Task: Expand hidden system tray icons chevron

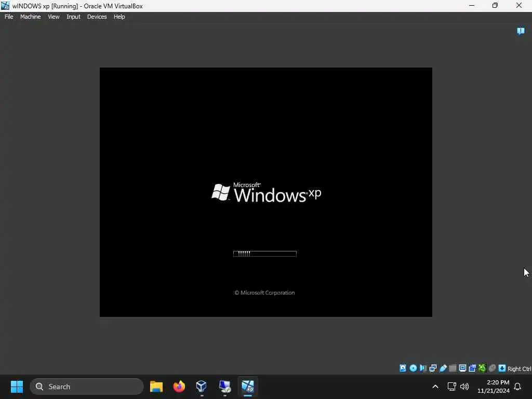Action: 435,387
